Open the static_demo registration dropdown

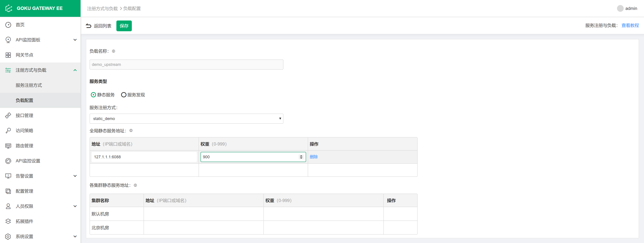186,118
